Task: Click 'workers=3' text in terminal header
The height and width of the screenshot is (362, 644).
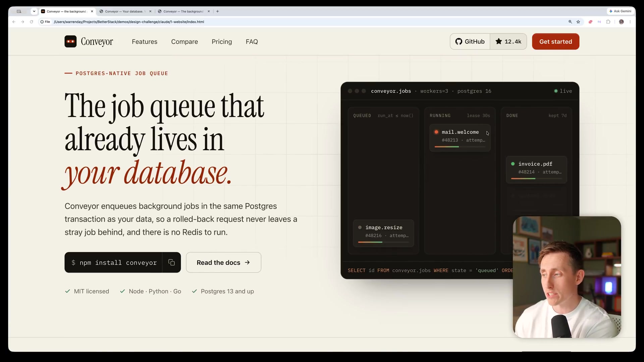Action: 434,91
